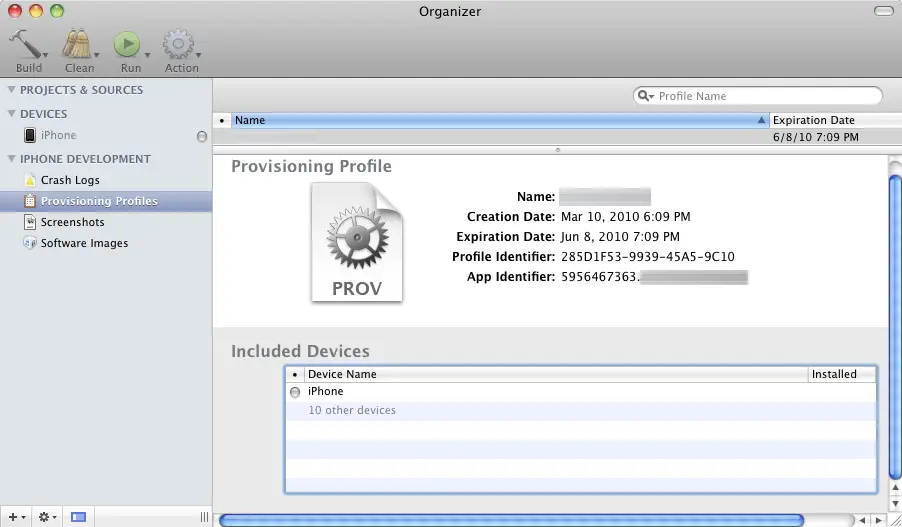This screenshot has width=902, height=527.
Task: Open the bottom-left gear action menu
Action: 46,517
